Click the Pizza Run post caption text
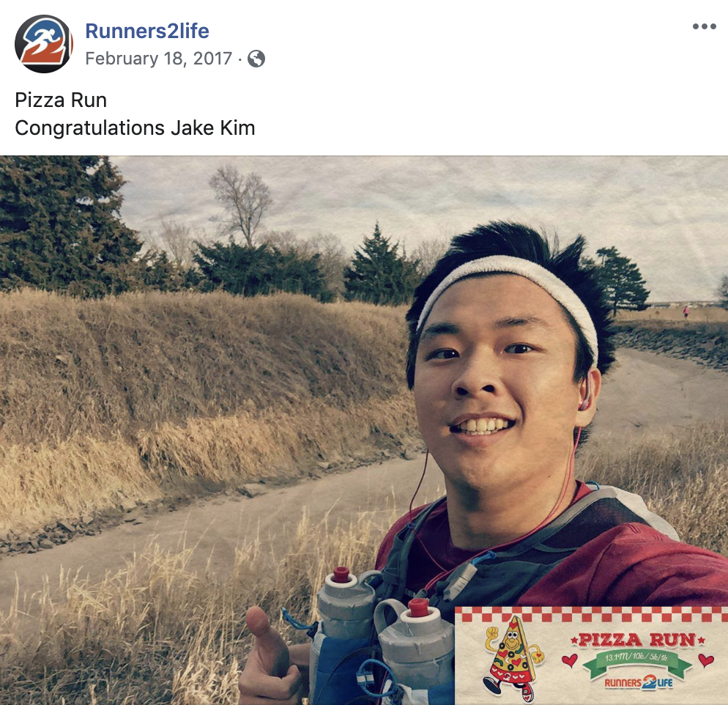This screenshot has height=705, width=728. (61, 100)
